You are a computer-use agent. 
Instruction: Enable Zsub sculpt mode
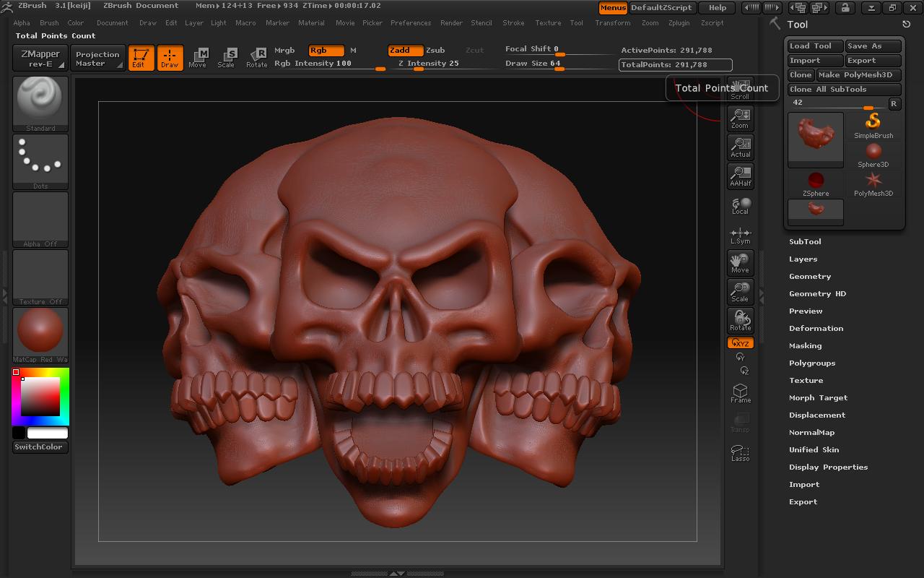435,51
